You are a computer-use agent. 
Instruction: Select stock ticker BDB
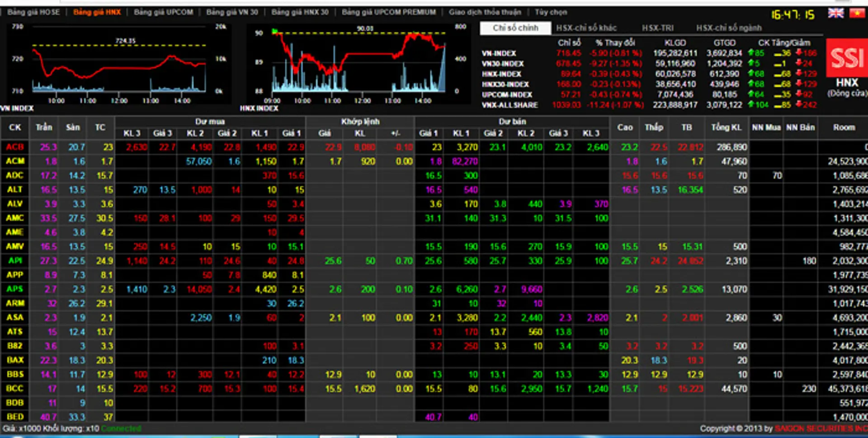15,403
